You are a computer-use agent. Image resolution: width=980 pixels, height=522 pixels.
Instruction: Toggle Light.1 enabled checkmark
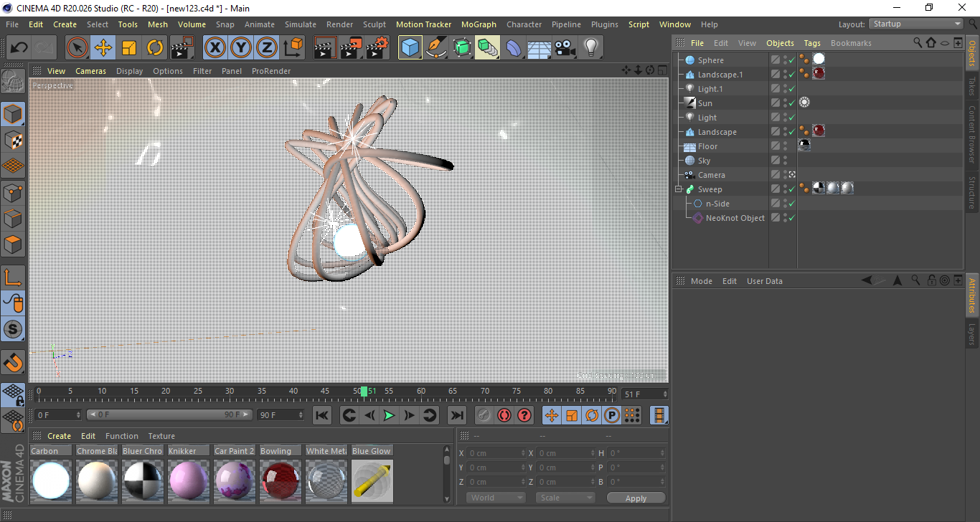pyautogui.click(x=791, y=89)
